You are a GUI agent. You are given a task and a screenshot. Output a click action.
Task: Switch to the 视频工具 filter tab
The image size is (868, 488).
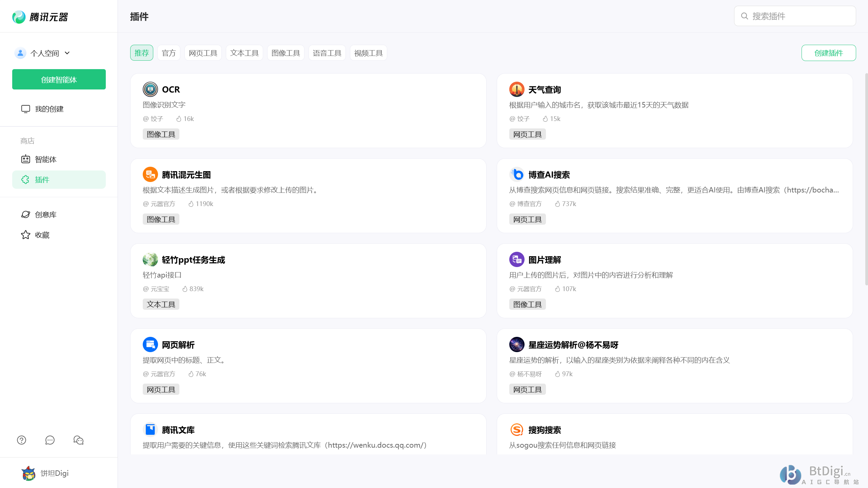[369, 53]
